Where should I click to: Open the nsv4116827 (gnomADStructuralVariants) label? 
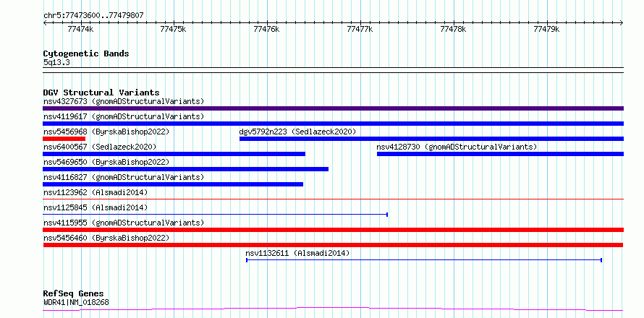pos(124,177)
